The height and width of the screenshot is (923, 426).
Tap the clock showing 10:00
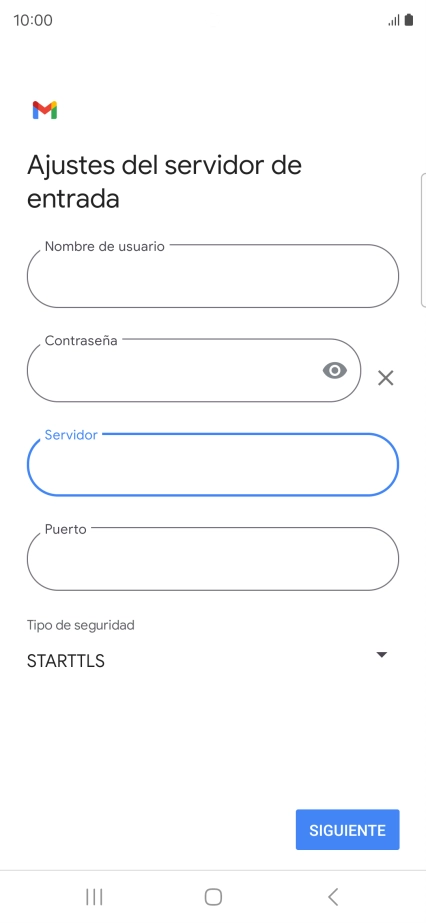click(x=33, y=21)
